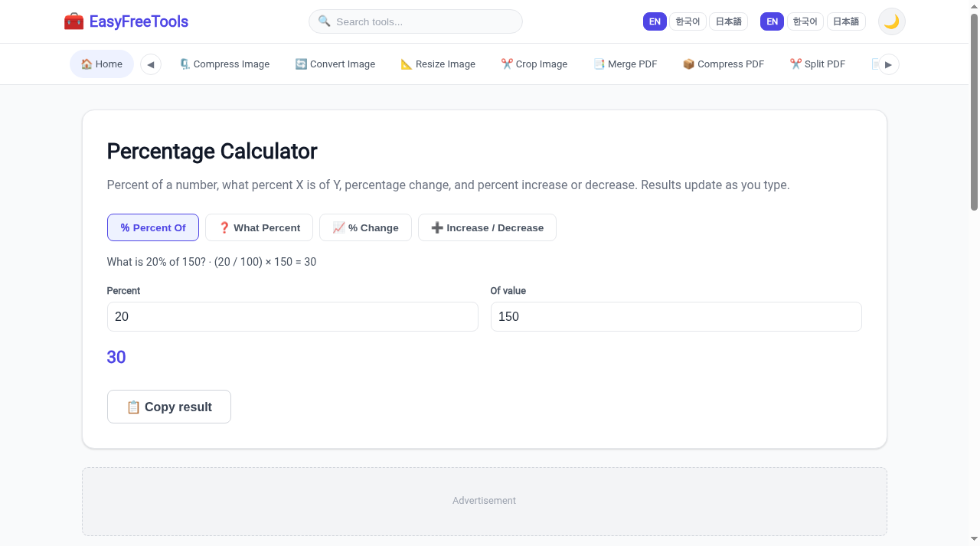
Task: Click the Copy result button
Action: coord(169,407)
